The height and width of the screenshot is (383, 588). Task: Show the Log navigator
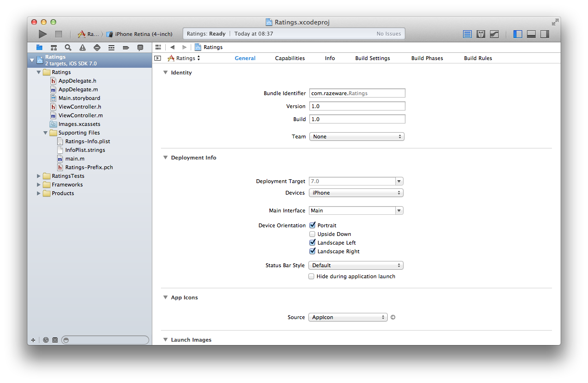pos(140,48)
